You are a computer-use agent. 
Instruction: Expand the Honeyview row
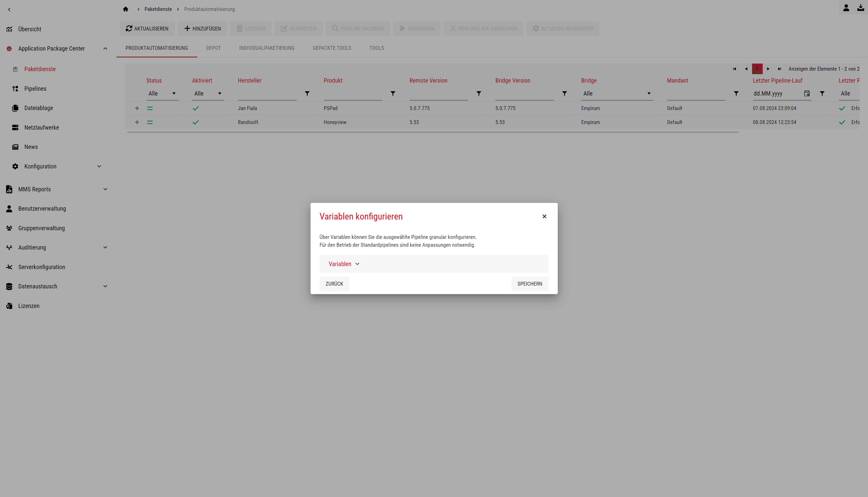137,122
